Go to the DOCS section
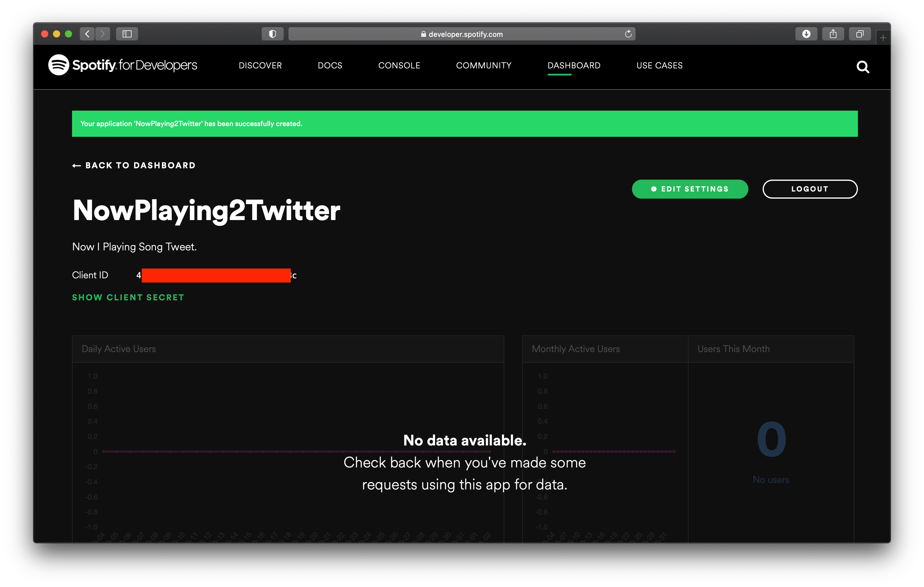 pos(330,65)
